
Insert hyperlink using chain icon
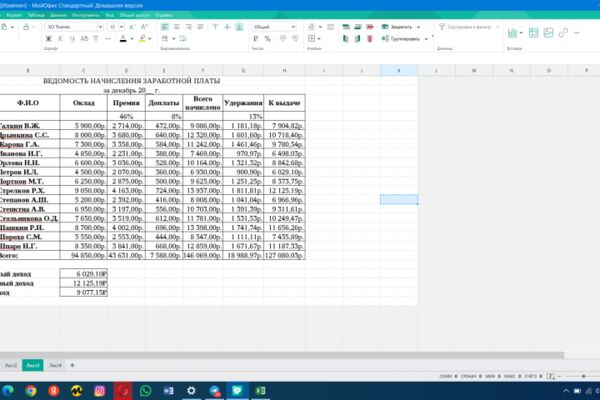click(x=563, y=33)
